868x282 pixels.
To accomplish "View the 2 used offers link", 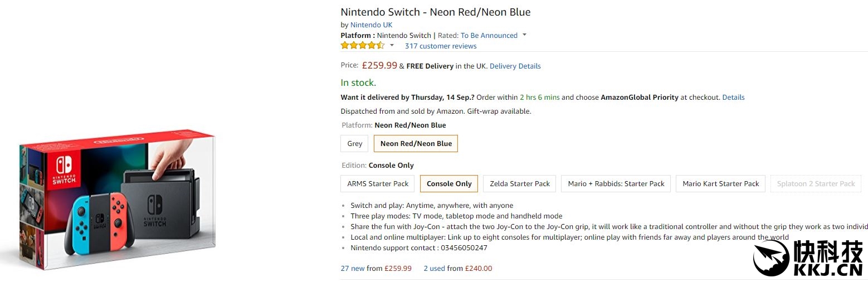I will point(434,268).
